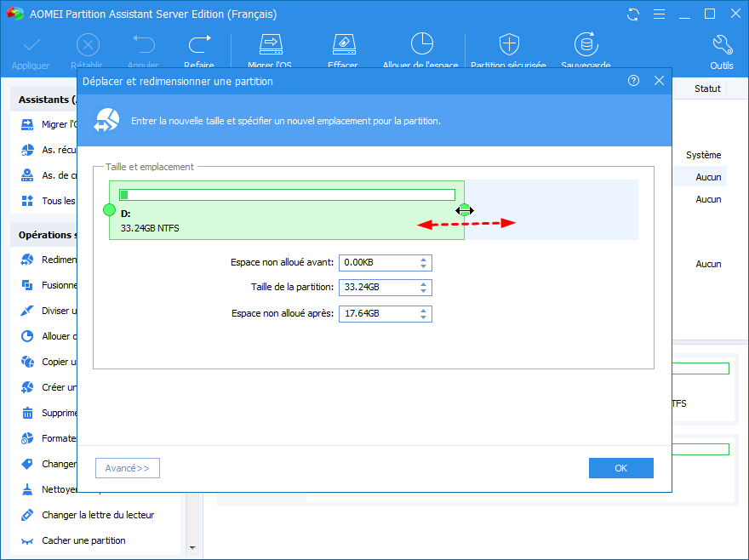Open the hamburger menu in title bar
This screenshot has width=749, height=560.
659,14
